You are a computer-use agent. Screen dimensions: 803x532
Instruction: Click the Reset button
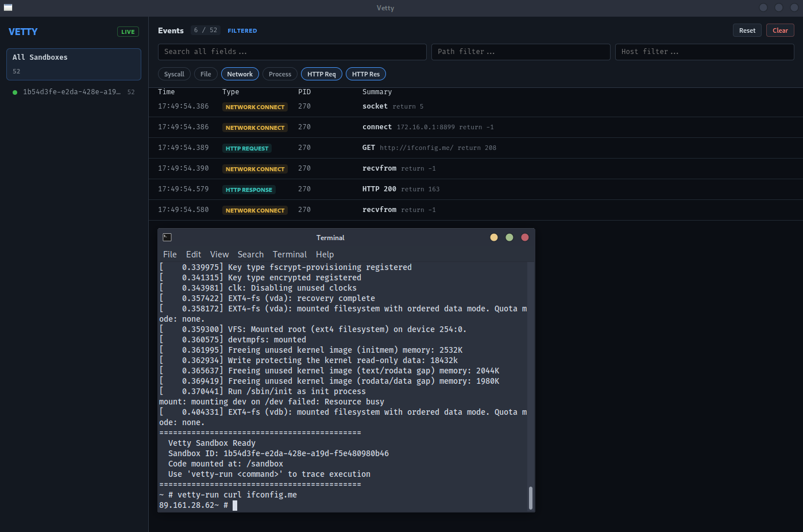tap(747, 30)
